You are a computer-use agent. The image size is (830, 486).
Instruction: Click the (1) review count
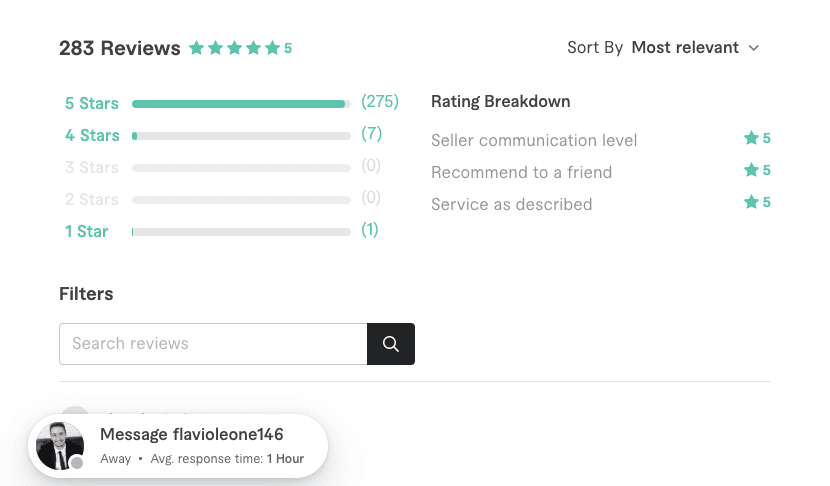point(370,230)
